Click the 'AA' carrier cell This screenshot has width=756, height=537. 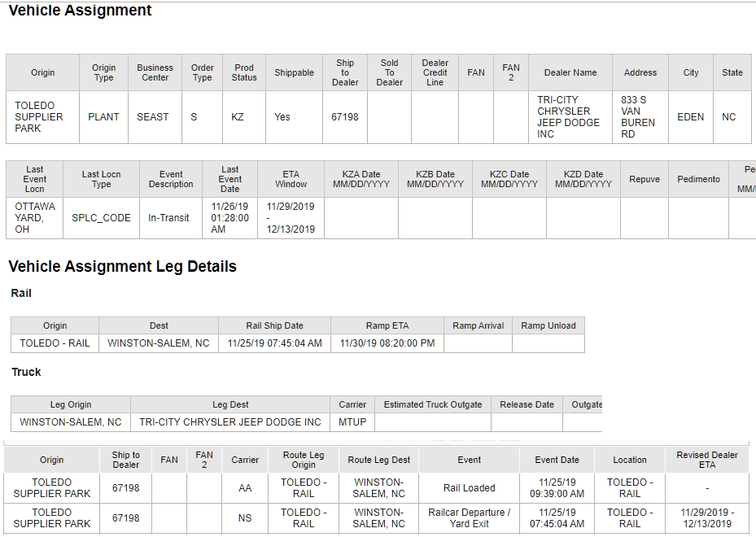pos(245,488)
